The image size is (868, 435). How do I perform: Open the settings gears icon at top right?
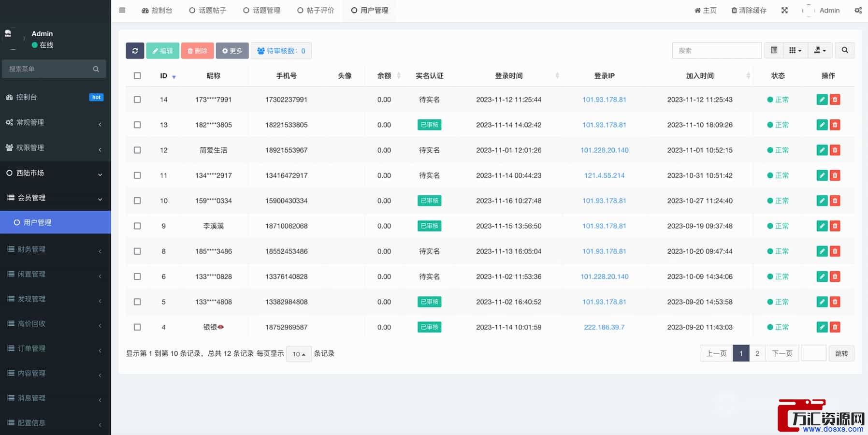[x=858, y=10]
